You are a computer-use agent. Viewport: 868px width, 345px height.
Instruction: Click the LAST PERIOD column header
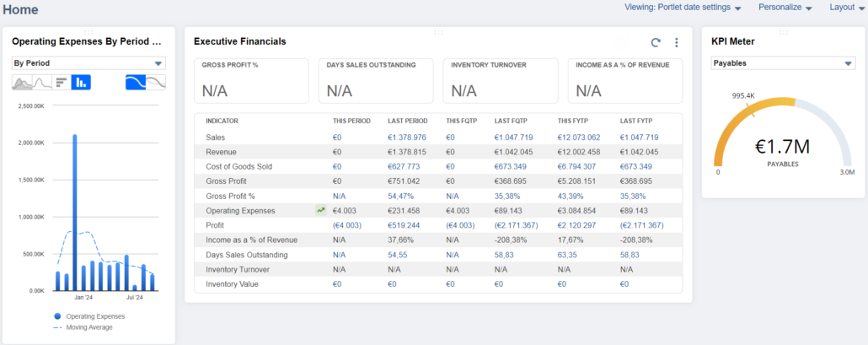click(407, 121)
